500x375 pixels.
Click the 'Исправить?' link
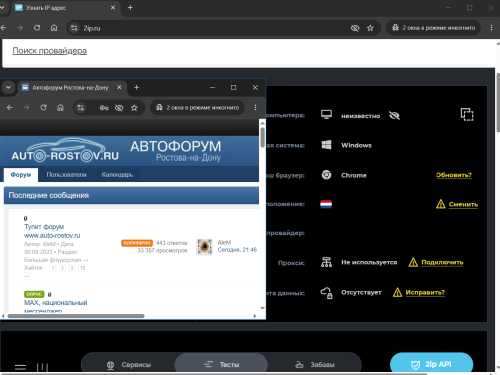425,292
